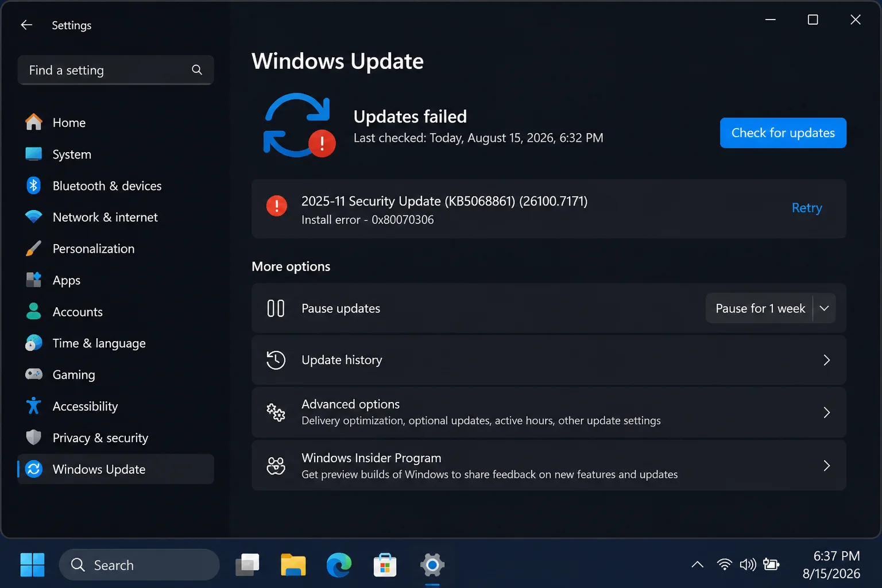Go to Accounts settings
Screen dimensions: 882x588
[x=116, y=312]
